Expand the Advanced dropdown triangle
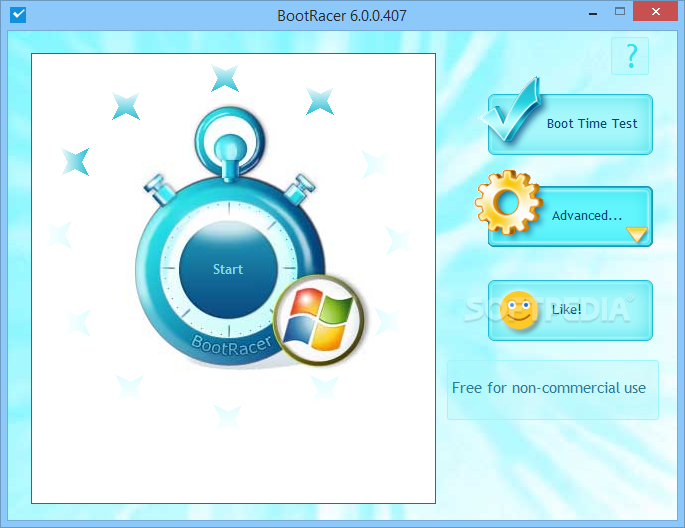This screenshot has height=528, width=685. pyautogui.click(x=637, y=234)
